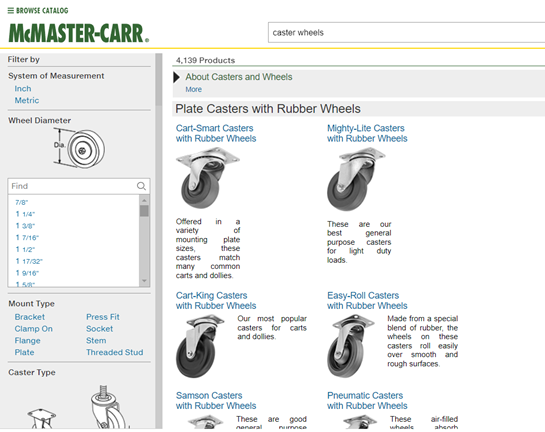Click the diameter list scroll-down arrow

coord(144,281)
